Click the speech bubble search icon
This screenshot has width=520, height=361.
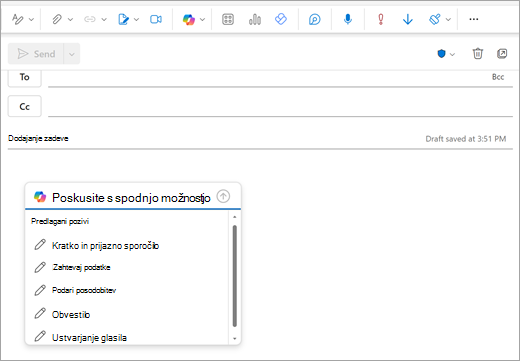click(x=314, y=19)
